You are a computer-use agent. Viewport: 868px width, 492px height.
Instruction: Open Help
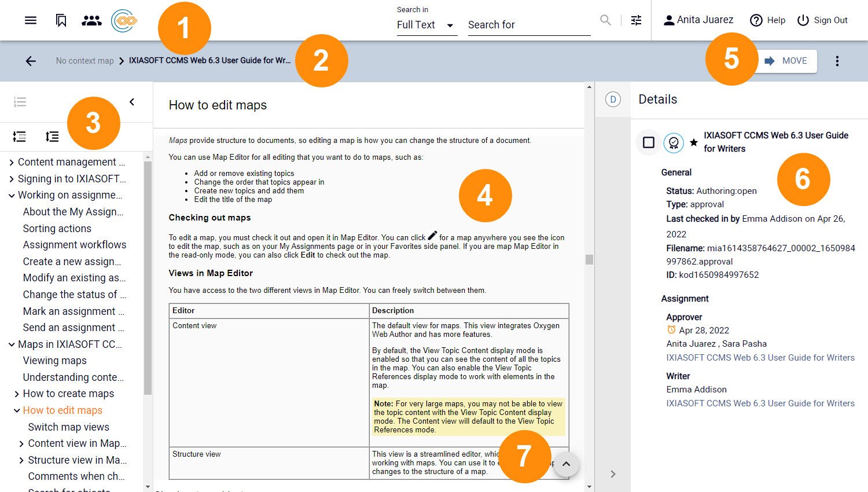click(767, 20)
